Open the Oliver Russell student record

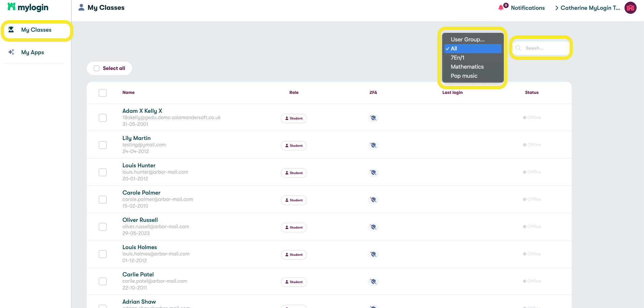click(x=140, y=219)
